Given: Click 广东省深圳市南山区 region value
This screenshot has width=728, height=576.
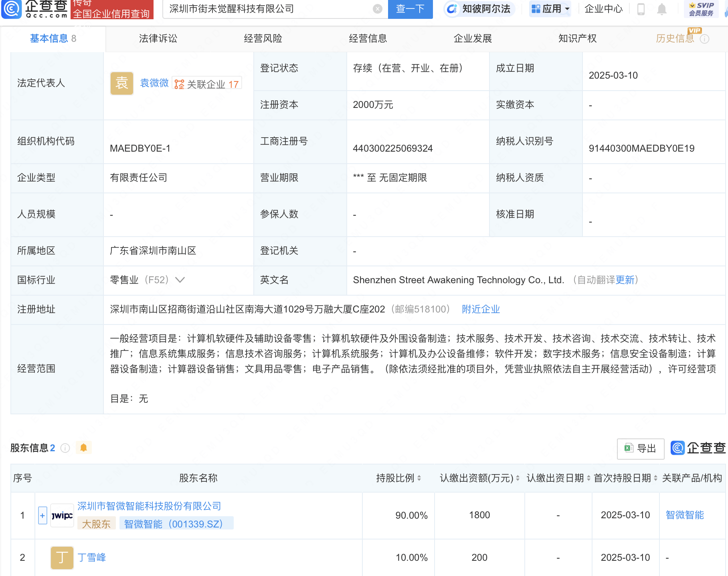Looking at the screenshot, I should click(x=153, y=251).
